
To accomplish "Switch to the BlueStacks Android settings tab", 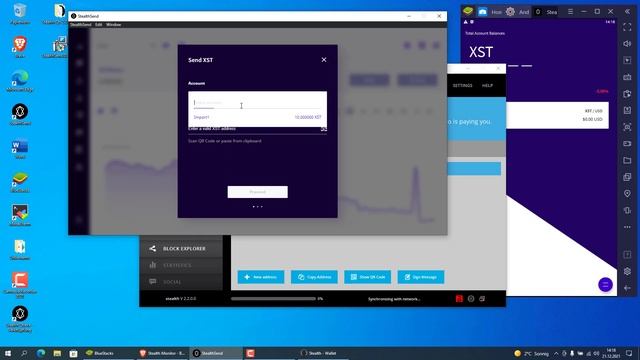I will click(x=517, y=12).
